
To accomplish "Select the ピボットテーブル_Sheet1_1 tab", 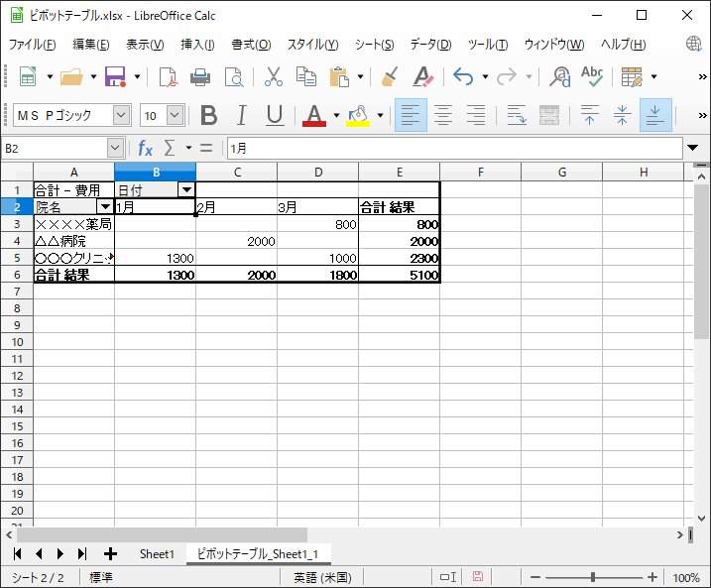I will tap(258, 553).
